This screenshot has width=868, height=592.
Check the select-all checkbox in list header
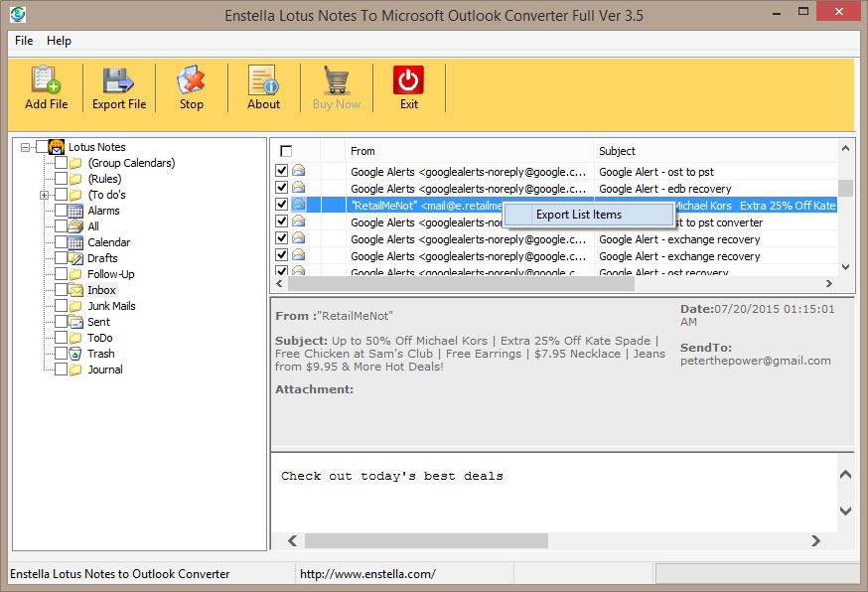[286, 151]
